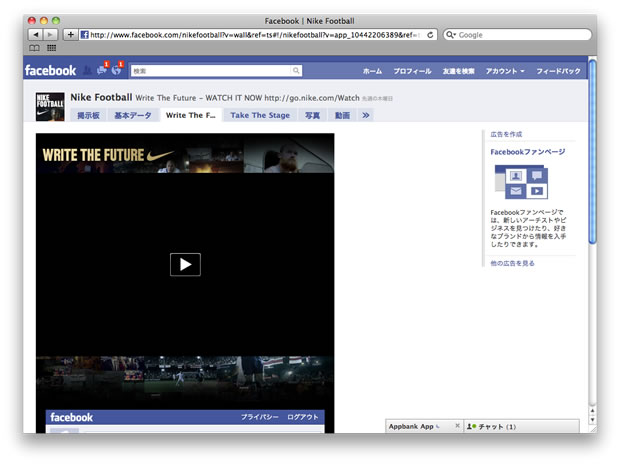Click プライバシー link in embedded facebook bar
Image resolution: width=620 pixels, height=465 pixels.
260,417
